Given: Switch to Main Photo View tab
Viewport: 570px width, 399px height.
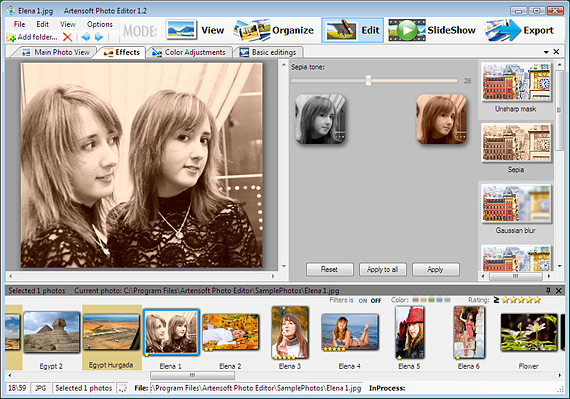Looking at the screenshot, I should 55,52.
